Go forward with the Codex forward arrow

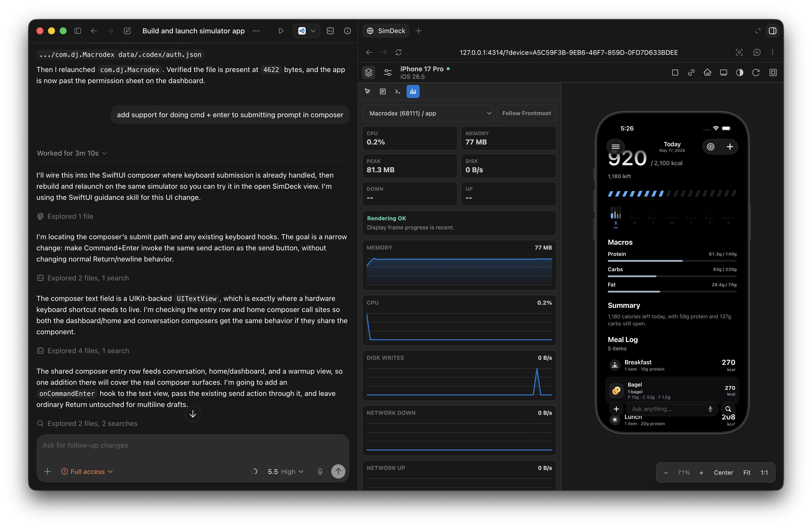[x=110, y=31]
